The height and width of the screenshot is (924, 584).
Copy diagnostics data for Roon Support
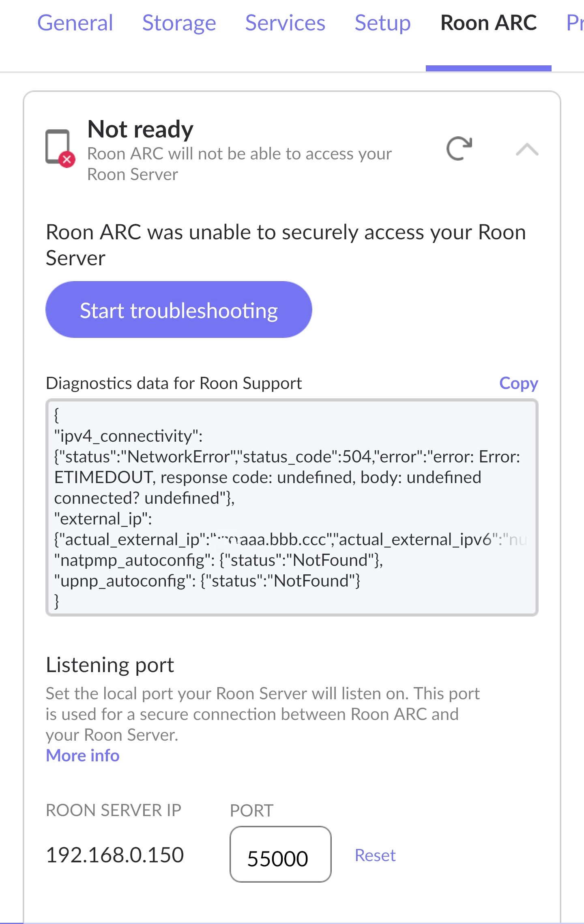[518, 383]
